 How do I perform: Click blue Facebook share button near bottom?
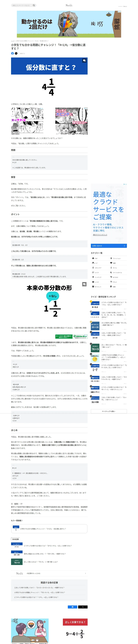[x=73, y=607]
